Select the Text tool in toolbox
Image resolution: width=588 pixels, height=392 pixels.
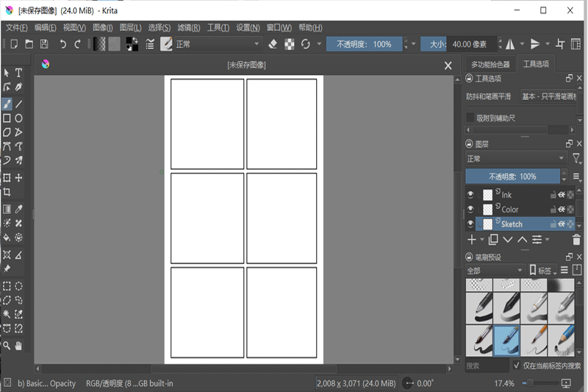coord(19,73)
